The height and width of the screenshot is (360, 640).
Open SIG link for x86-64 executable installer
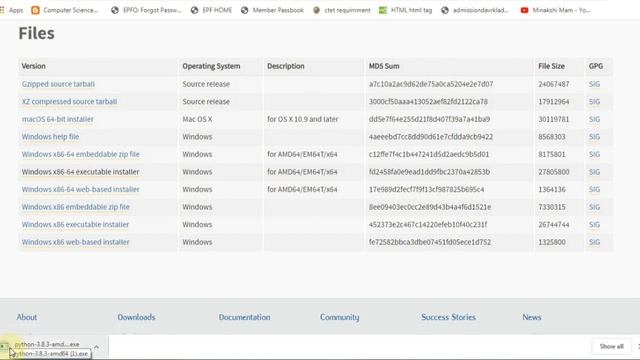594,172
